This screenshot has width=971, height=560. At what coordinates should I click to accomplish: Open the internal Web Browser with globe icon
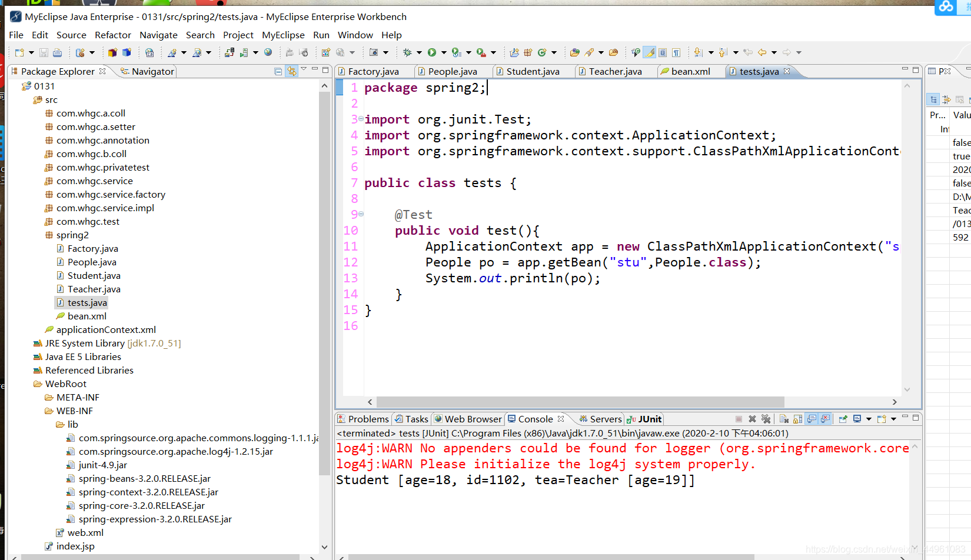(x=268, y=52)
